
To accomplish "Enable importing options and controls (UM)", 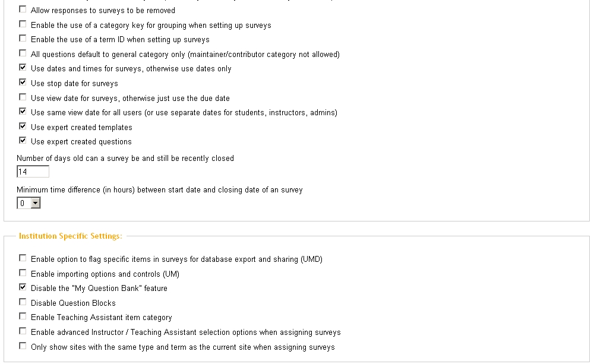I will 23,273.
